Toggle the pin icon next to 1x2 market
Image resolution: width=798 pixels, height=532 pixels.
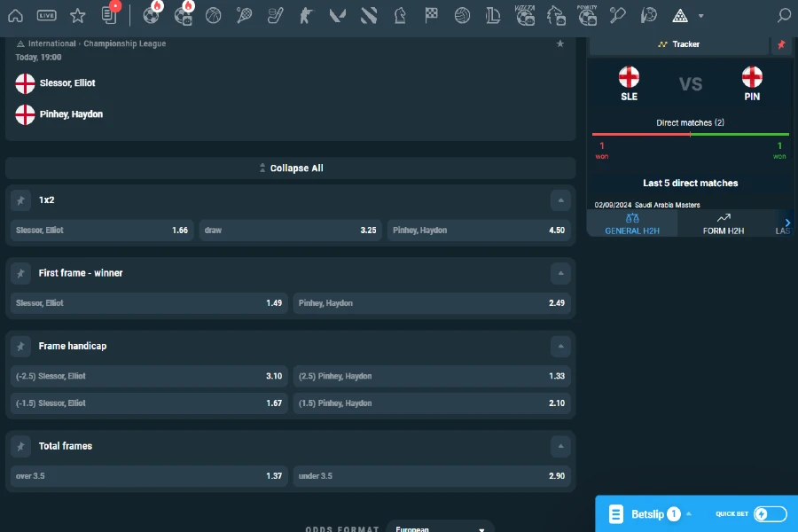point(20,200)
